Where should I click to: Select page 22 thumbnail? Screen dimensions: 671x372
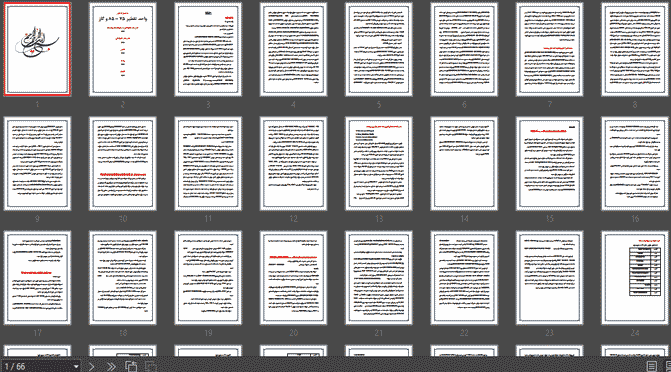pos(464,278)
